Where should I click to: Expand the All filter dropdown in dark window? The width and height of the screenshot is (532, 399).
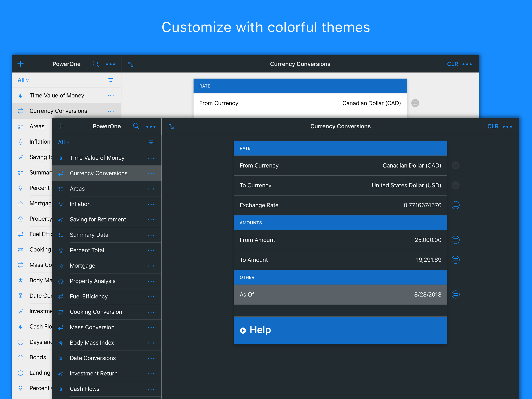point(64,142)
